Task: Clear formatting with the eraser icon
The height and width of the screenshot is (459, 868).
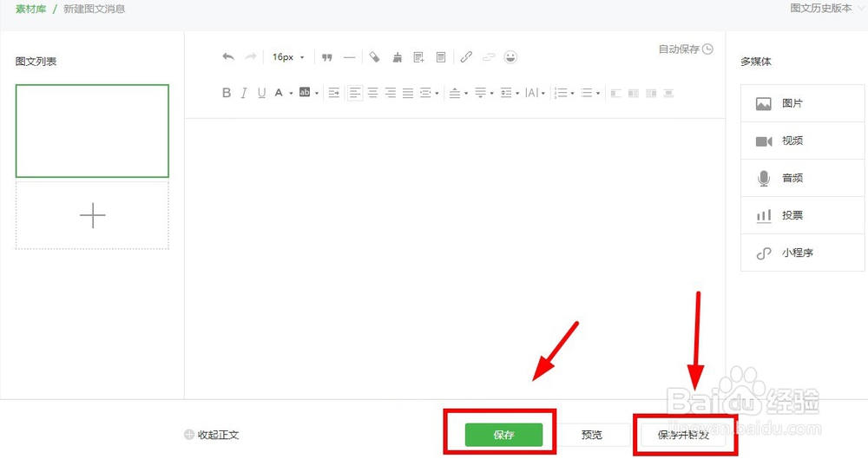Action: (375, 57)
